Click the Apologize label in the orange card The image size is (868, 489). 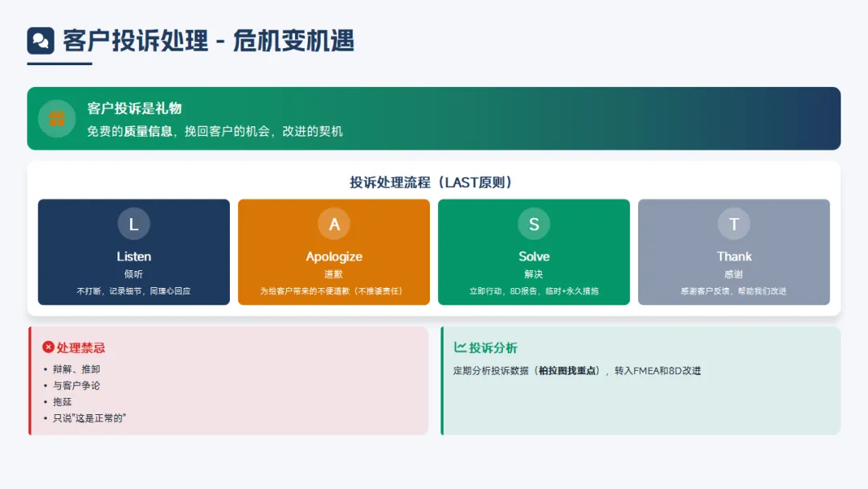pos(334,257)
